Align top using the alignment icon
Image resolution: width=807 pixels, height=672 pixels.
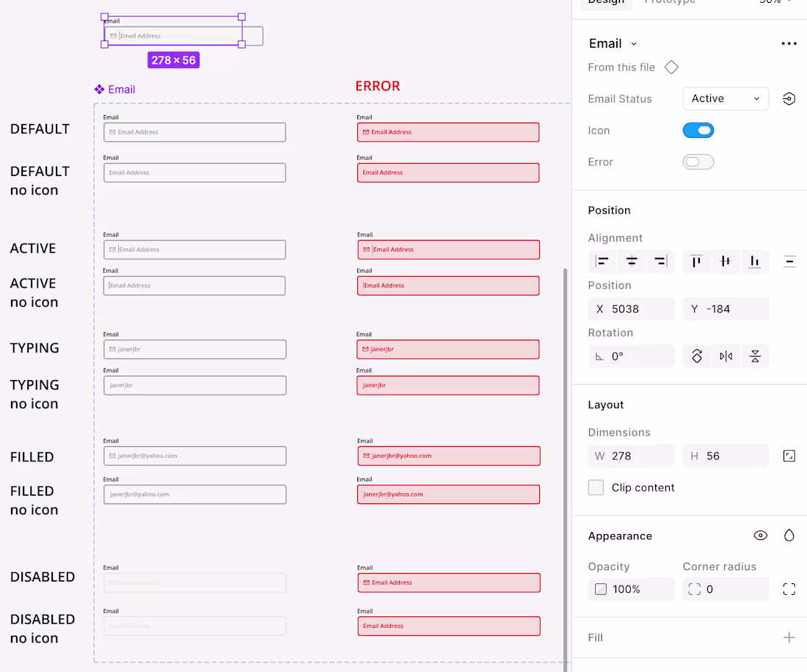[696, 261]
